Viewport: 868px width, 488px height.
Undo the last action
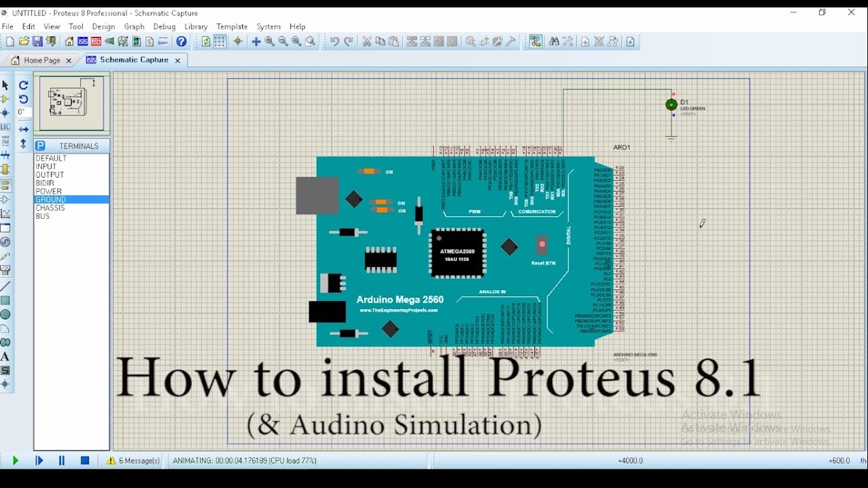tap(334, 41)
